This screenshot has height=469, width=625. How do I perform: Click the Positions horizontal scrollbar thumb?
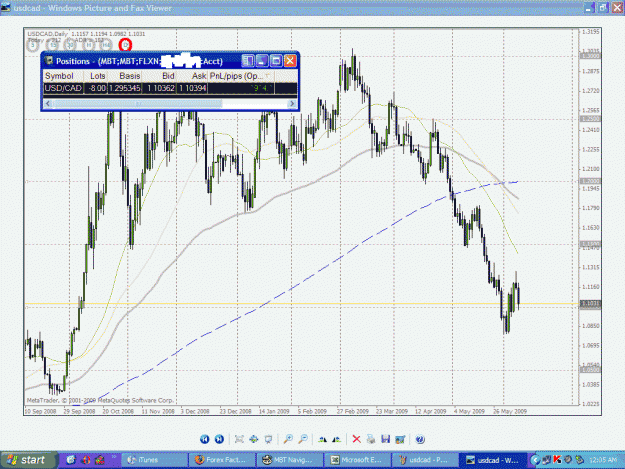138,104
